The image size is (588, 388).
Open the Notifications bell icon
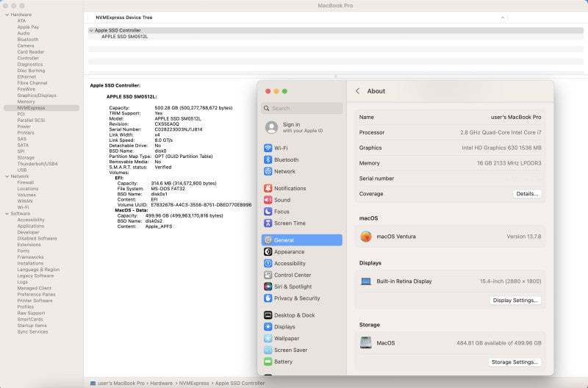click(268, 188)
